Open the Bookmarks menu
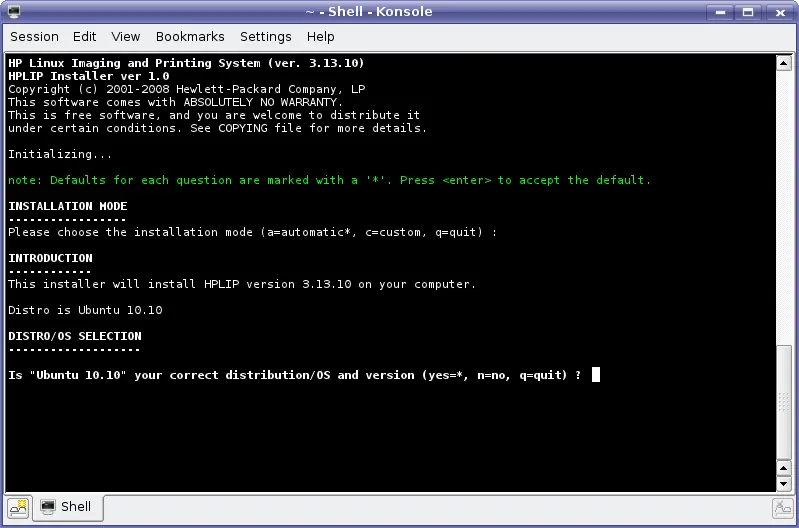 (x=190, y=37)
